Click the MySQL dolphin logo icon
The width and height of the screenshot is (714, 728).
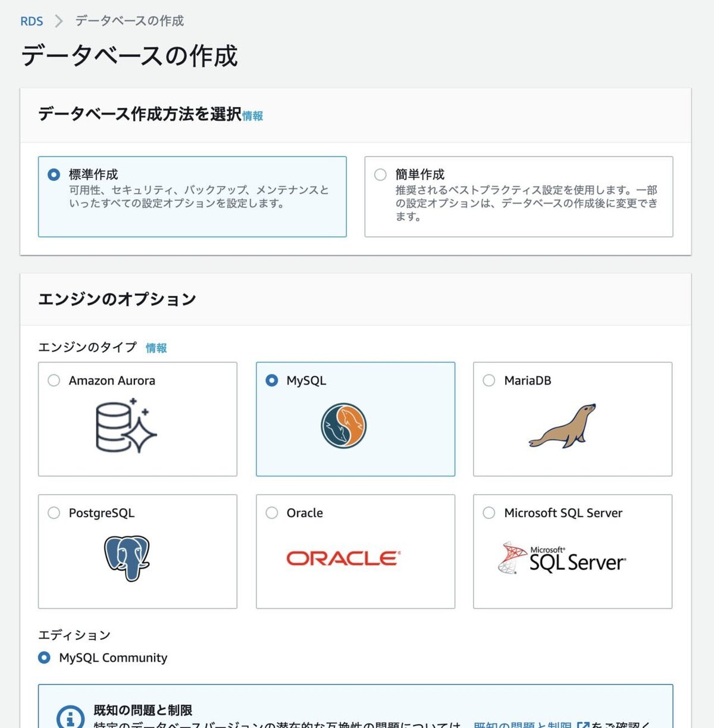[343, 426]
